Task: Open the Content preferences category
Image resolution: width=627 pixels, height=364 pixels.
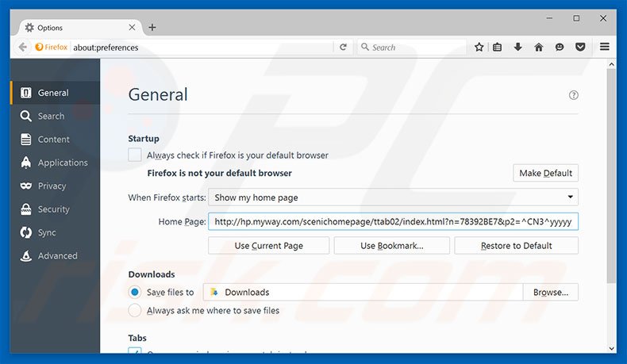Action: [x=56, y=140]
